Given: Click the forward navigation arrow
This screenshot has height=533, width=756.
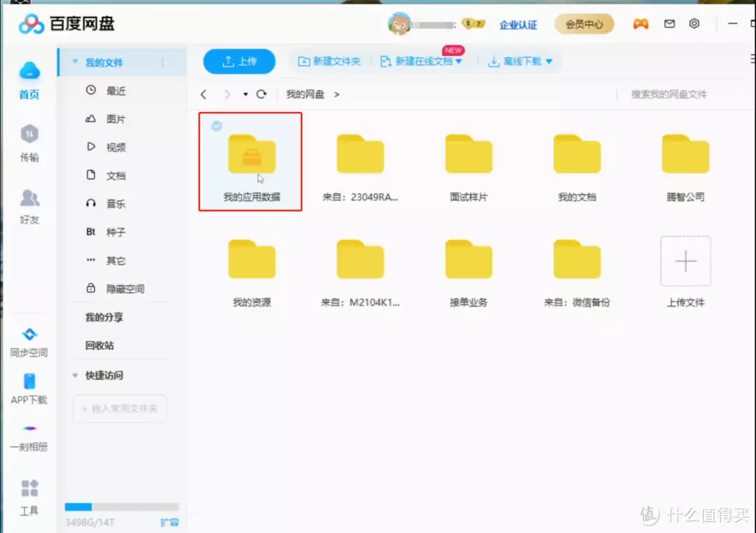Looking at the screenshot, I should pos(227,95).
